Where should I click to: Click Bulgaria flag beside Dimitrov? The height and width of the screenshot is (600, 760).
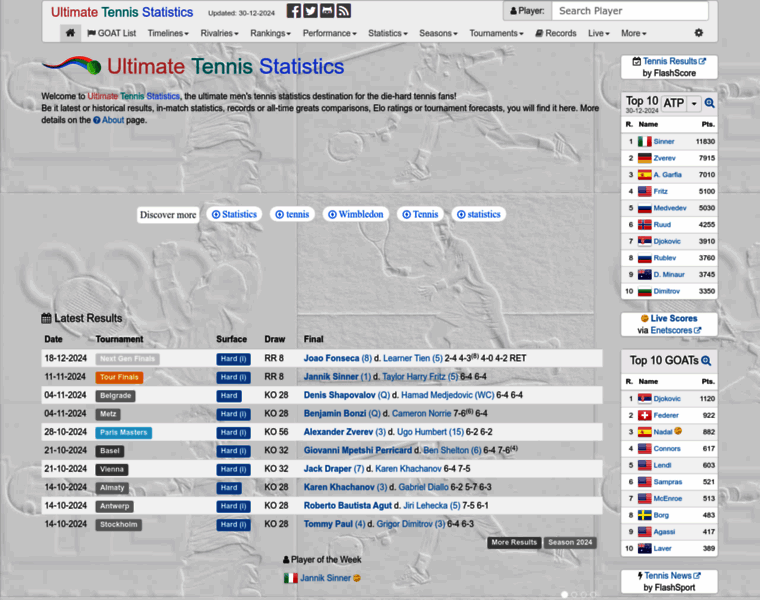(x=644, y=291)
